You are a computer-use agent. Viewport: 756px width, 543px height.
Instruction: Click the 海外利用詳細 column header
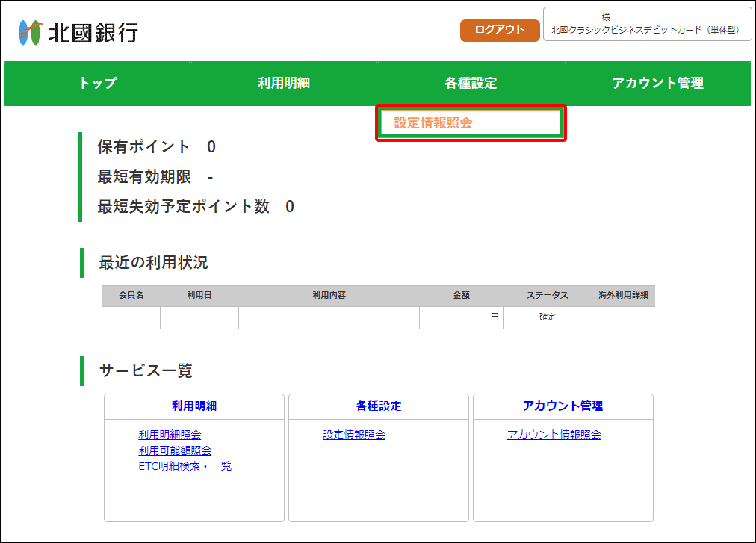(623, 296)
